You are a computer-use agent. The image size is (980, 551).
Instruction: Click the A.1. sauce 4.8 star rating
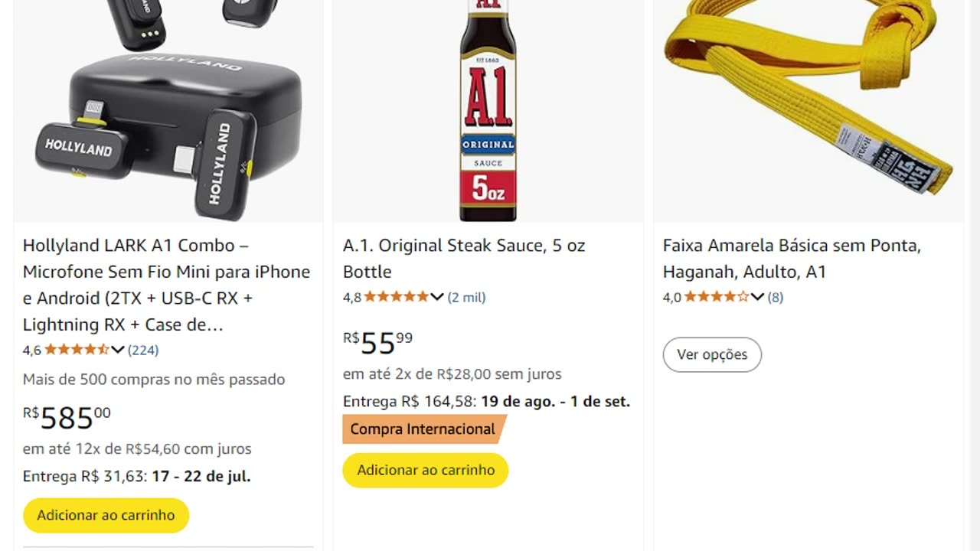[x=397, y=298]
